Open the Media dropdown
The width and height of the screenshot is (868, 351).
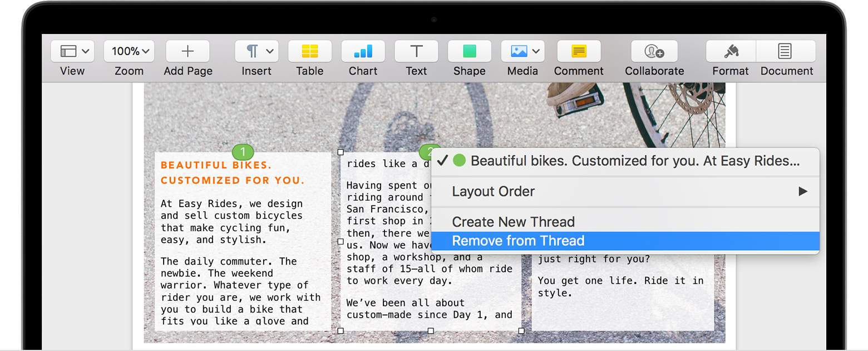click(522, 51)
